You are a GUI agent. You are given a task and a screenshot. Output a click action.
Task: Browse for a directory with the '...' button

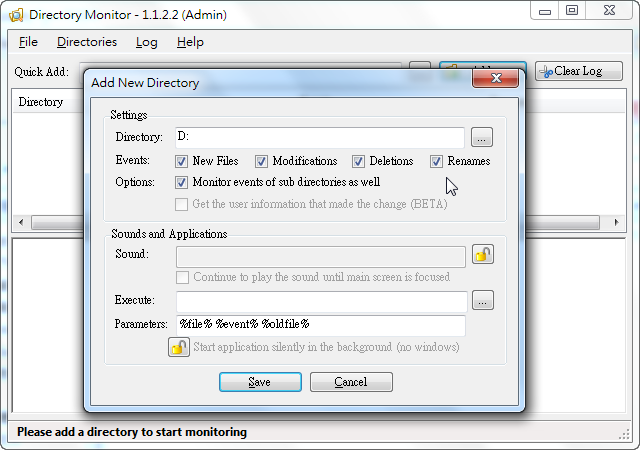tap(482, 137)
